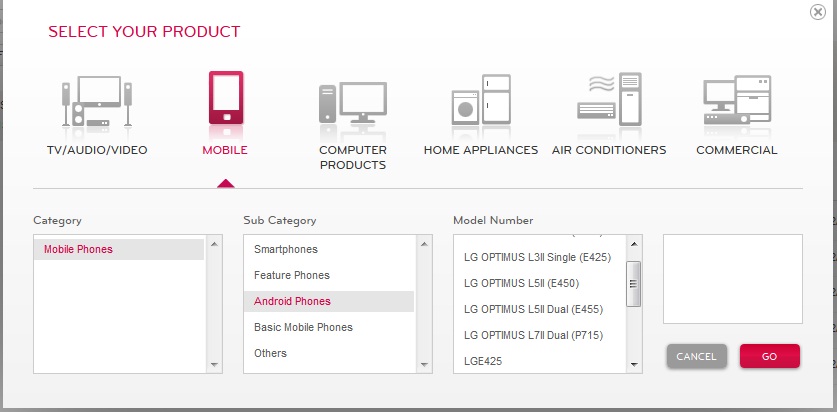Image resolution: width=837 pixels, height=412 pixels.
Task: Choose Basic Mobile Phones sub category
Action: pos(329,327)
